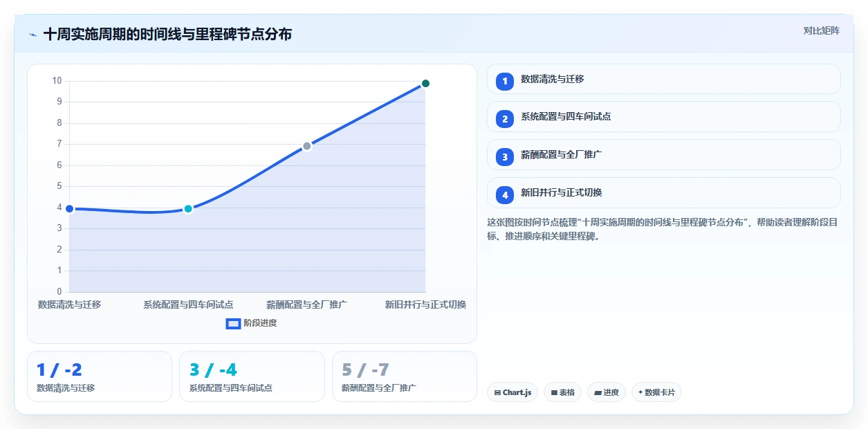This screenshot has height=429, width=868.
Task: Click the 5 / -7 stat card value
Action: [365, 370]
